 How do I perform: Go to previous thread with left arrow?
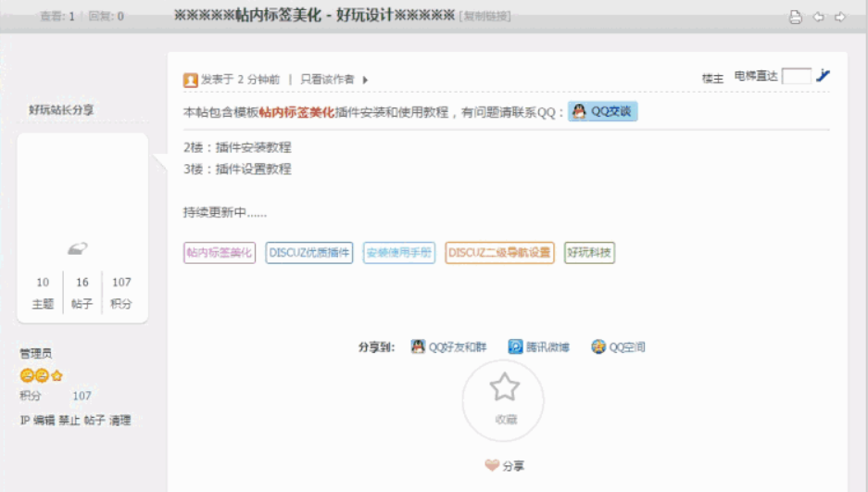819,18
